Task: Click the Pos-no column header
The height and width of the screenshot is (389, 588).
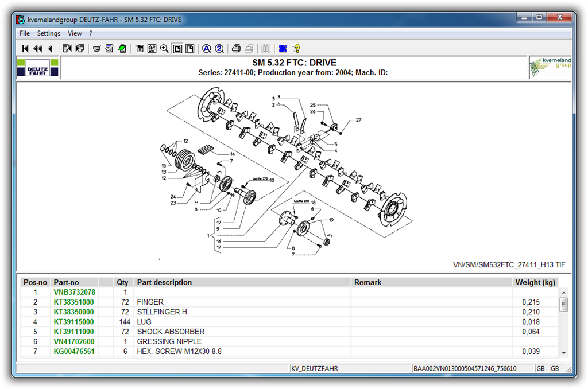Action: tap(35, 282)
